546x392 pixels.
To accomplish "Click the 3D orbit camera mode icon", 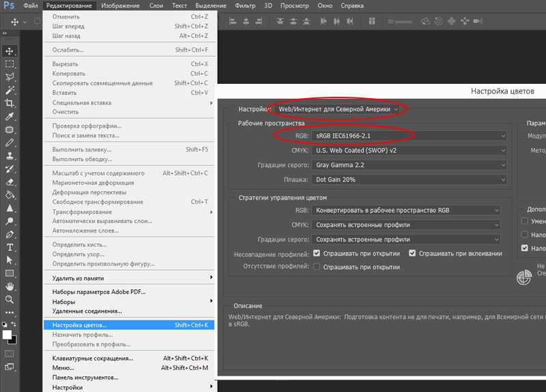I will tap(425, 21).
